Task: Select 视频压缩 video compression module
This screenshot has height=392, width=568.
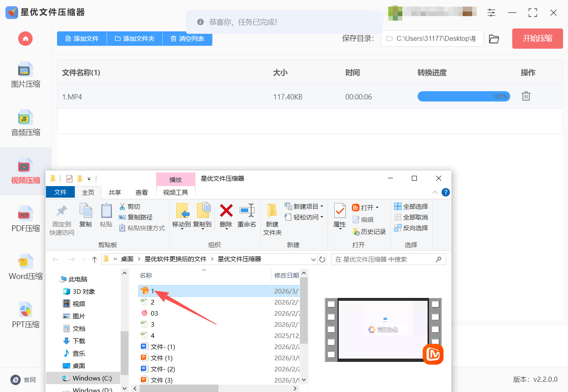Action: coord(26,172)
